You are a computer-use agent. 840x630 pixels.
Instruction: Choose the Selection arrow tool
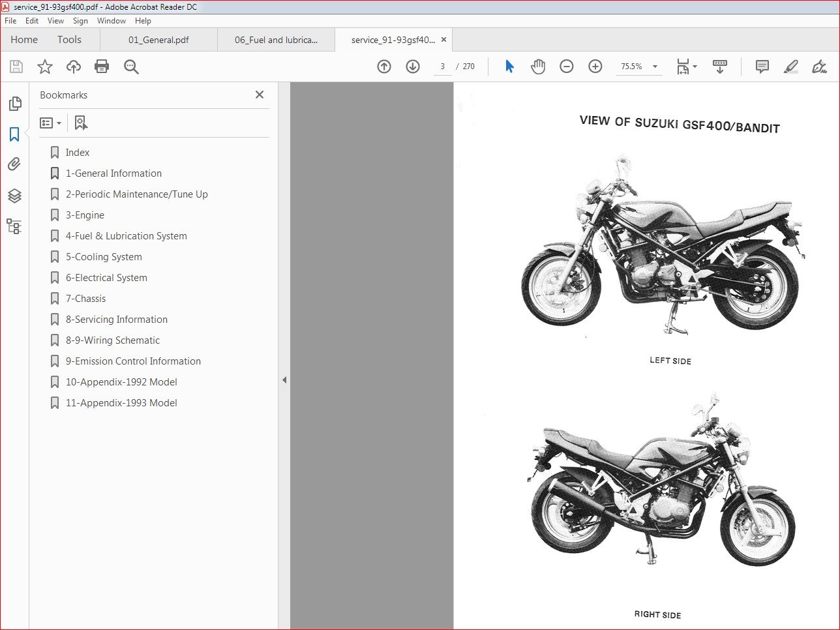510,67
